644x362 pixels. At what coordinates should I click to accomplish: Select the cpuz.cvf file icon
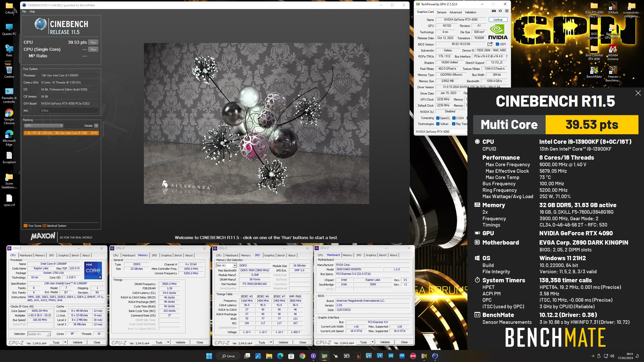point(9,200)
